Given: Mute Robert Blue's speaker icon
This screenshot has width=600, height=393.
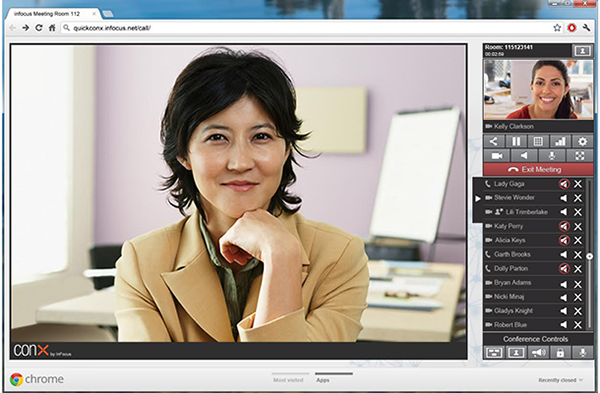Looking at the screenshot, I should coord(564,325).
